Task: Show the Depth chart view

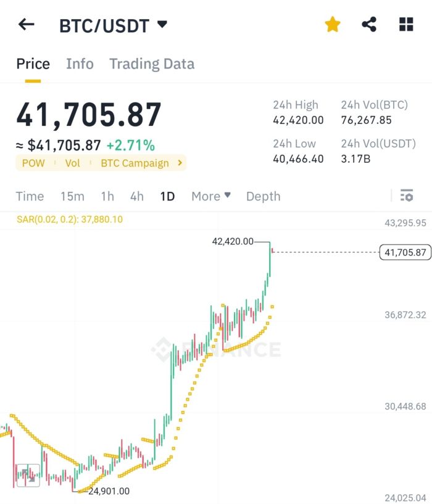Action: tap(263, 196)
